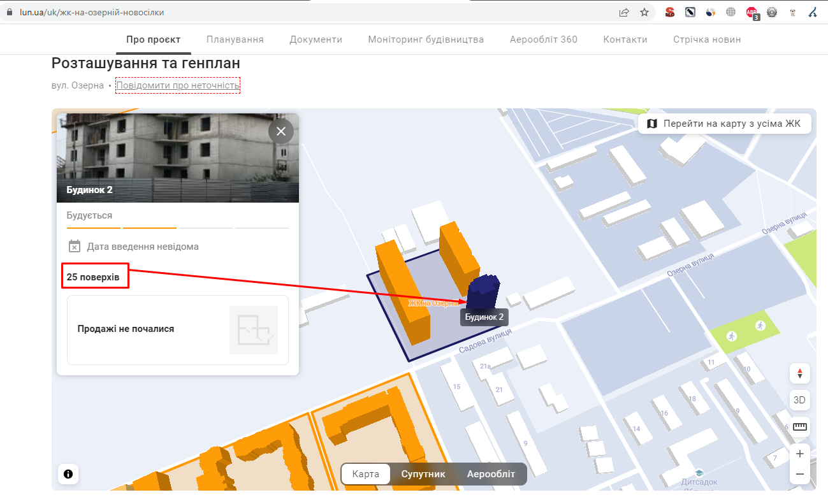Image resolution: width=828 pixels, height=504 pixels.
Task: Open the Документи tab
Action: coord(316,40)
